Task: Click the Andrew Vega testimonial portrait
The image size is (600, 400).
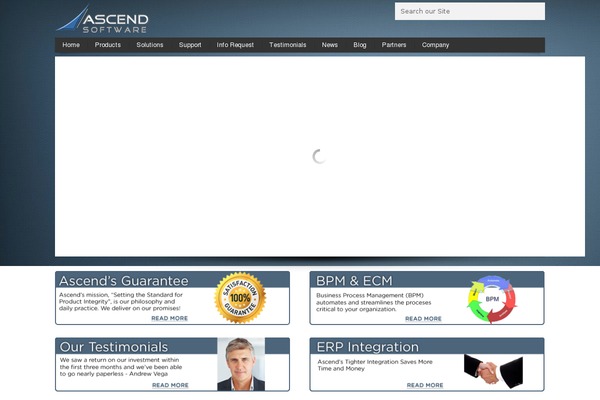Action: pyautogui.click(x=241, y=364)
